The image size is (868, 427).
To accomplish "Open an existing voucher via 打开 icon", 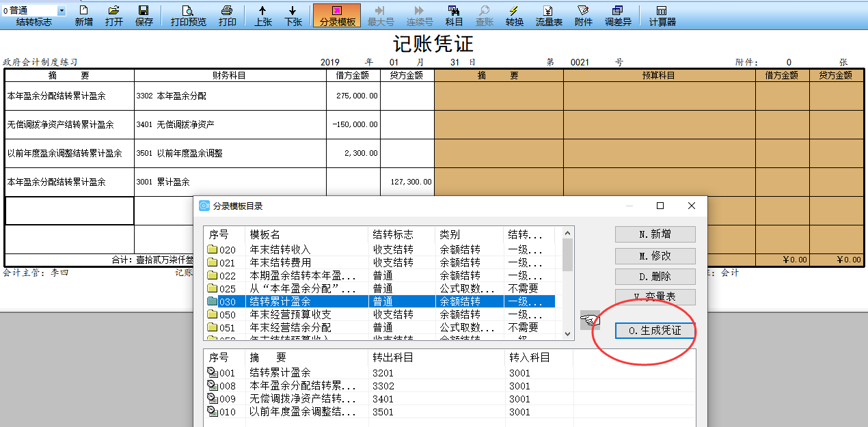I will pyautogui.click(x=113, y=14).
